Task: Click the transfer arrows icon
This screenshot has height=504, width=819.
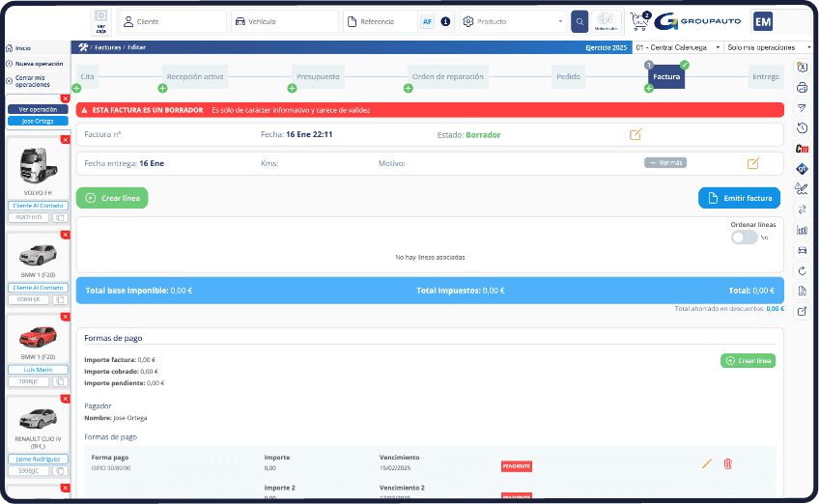Action: 803,210
